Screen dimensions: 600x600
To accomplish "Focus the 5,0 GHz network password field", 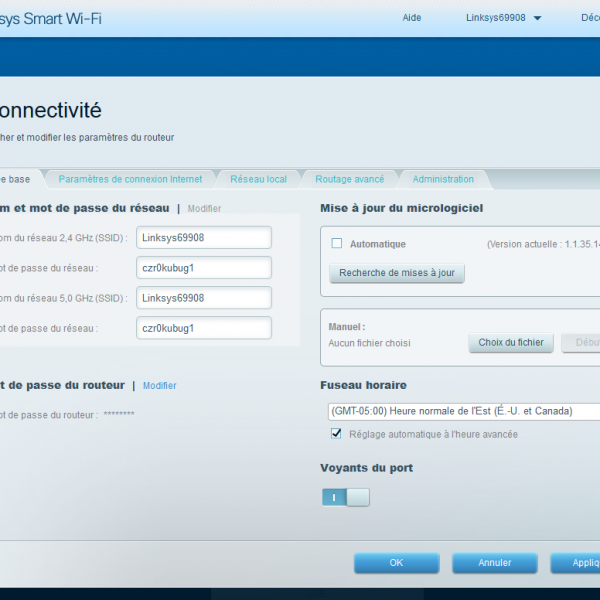I will [x=204, y=328].
